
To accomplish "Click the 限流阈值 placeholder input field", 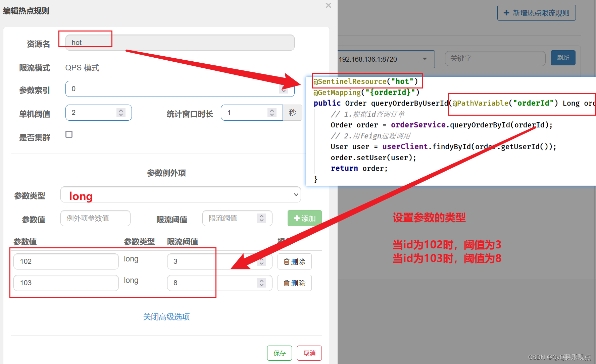I will click(237, 218).
